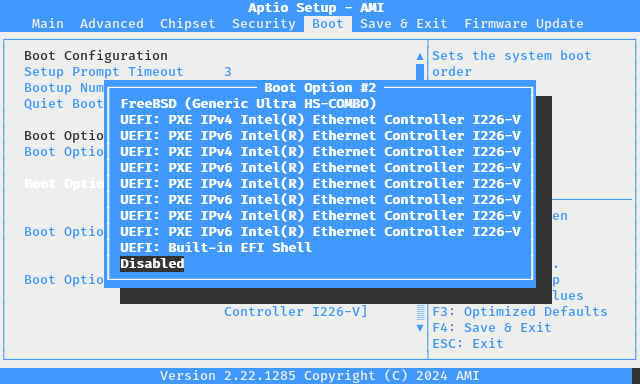
Task: Click the ESC: Exit hint
Action: (x=468, y=344)
